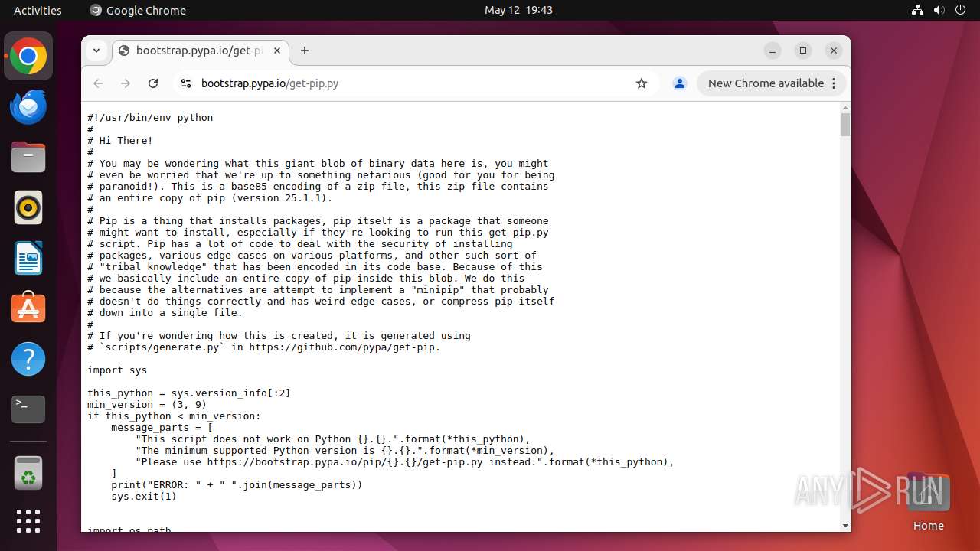Click the scrollbar up arrow
The height and width of the screenshot is (551, 980).
coord(845,106)
